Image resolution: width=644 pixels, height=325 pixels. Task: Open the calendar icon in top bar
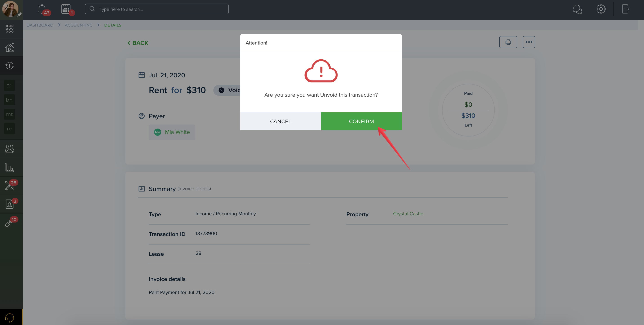coord(66,9)
